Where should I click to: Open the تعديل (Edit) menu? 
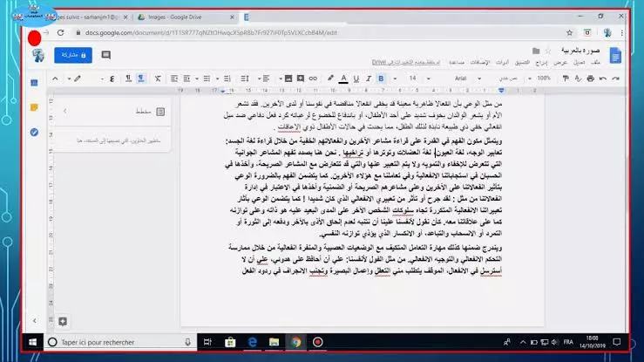point(579,63)
